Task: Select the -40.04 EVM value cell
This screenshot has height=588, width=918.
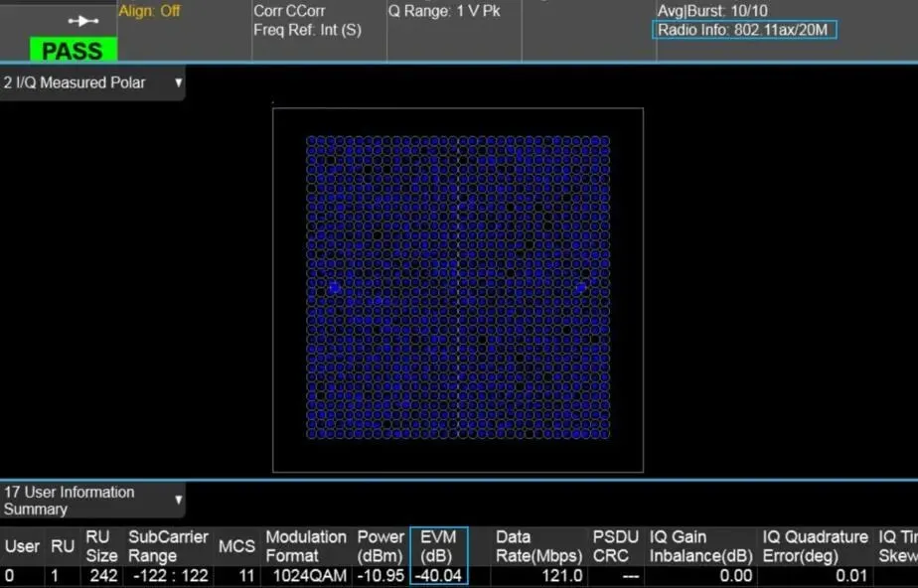Action: coord(438,576)
